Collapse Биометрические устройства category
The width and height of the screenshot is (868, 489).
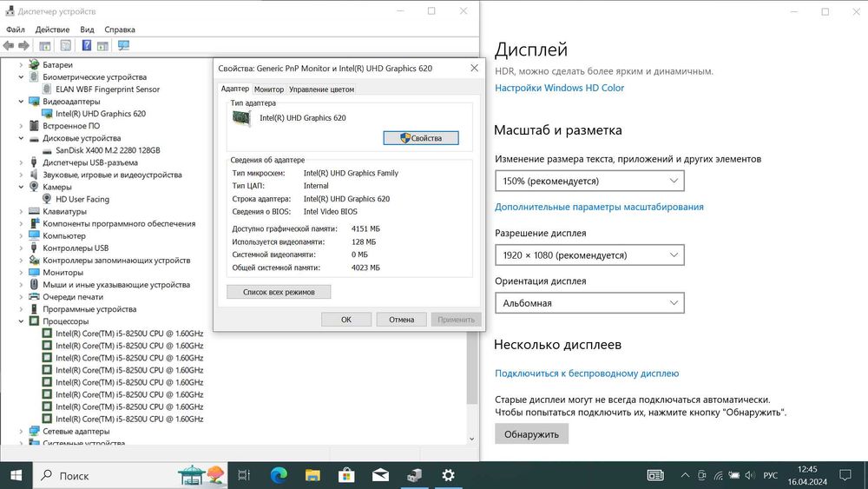click(21, 77)
